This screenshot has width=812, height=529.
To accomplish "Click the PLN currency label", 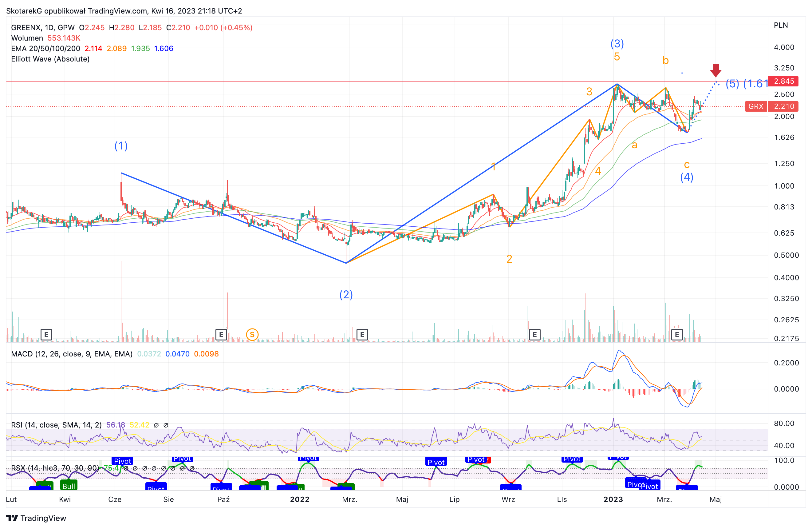I will (x=781, y=25).
